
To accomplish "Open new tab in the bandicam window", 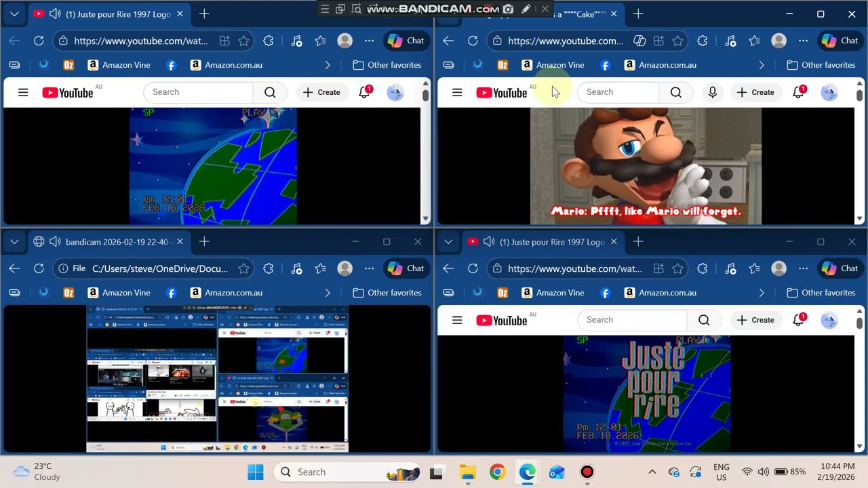I will coord(204,241).
